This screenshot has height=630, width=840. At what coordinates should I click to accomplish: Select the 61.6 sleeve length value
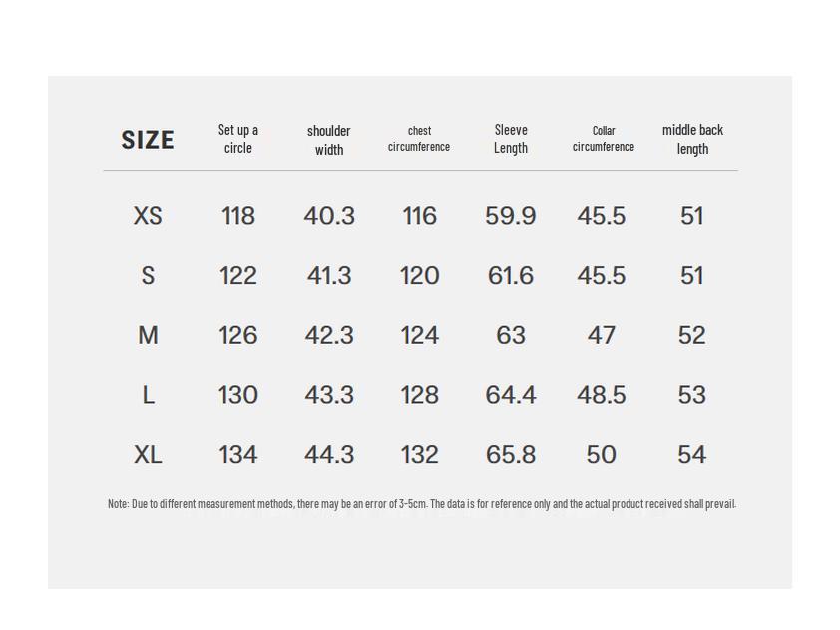[x=511, y=276]
